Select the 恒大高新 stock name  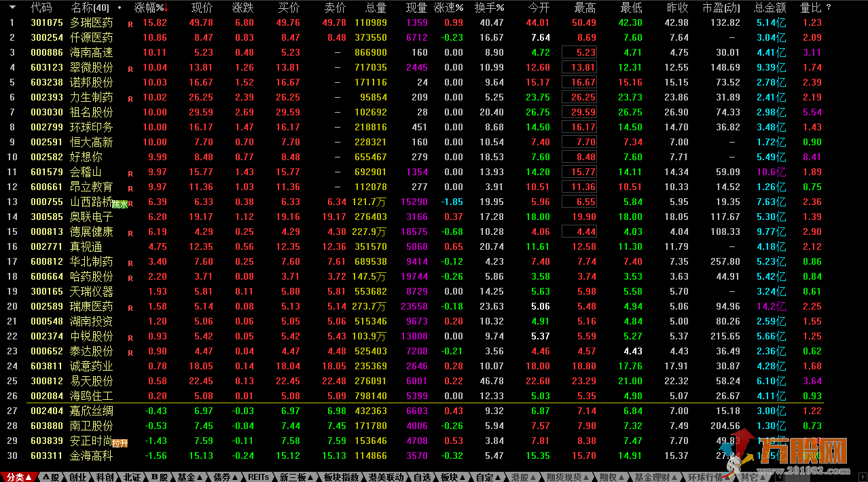[92, 143]
